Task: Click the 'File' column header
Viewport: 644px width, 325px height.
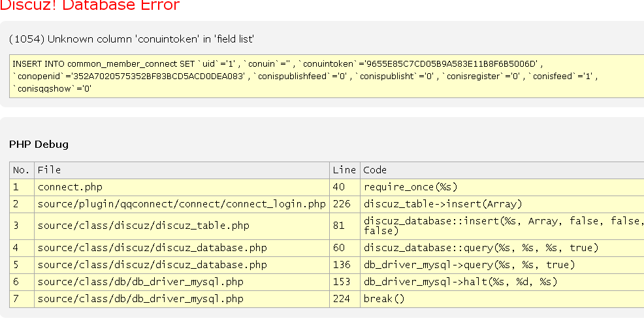Action: pyautogui.click(x=50, y=170)
